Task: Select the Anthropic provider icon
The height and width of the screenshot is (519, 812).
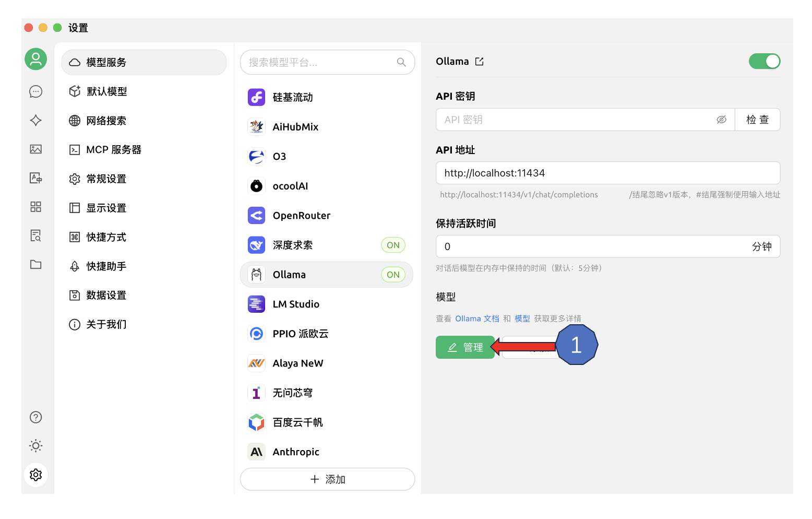Action: (x=256, y=452)
